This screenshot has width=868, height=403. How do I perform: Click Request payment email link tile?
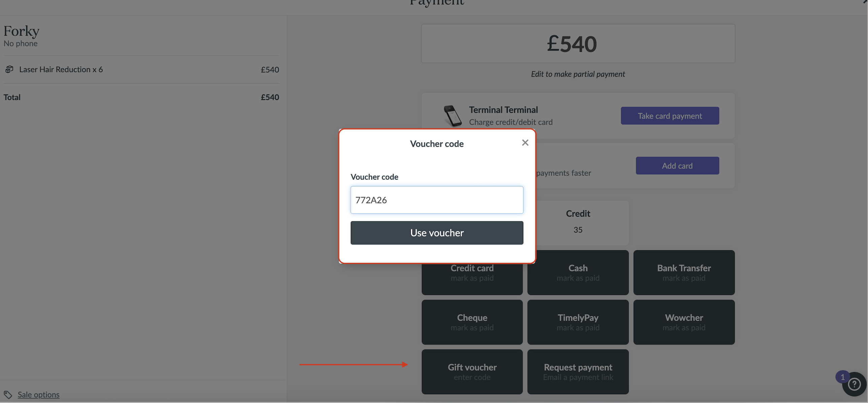(x=578, y=372)
